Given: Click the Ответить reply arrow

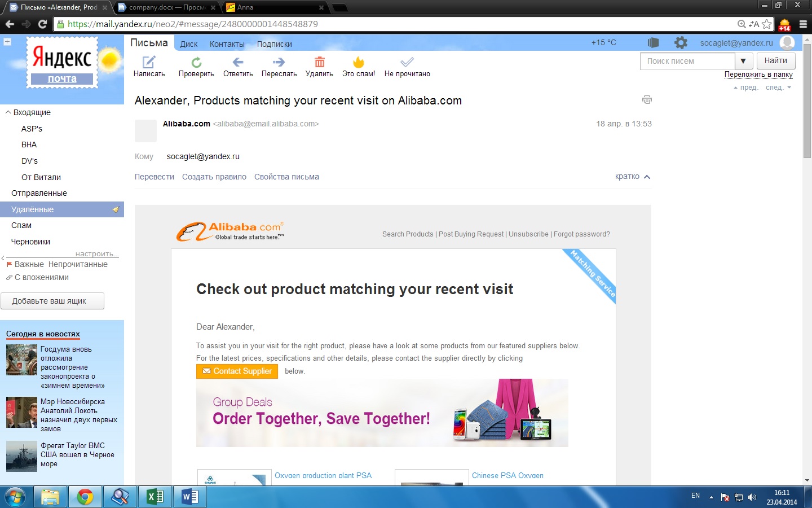Looking at the screenshot, I should pyautogui.click(x=238, y=62).
